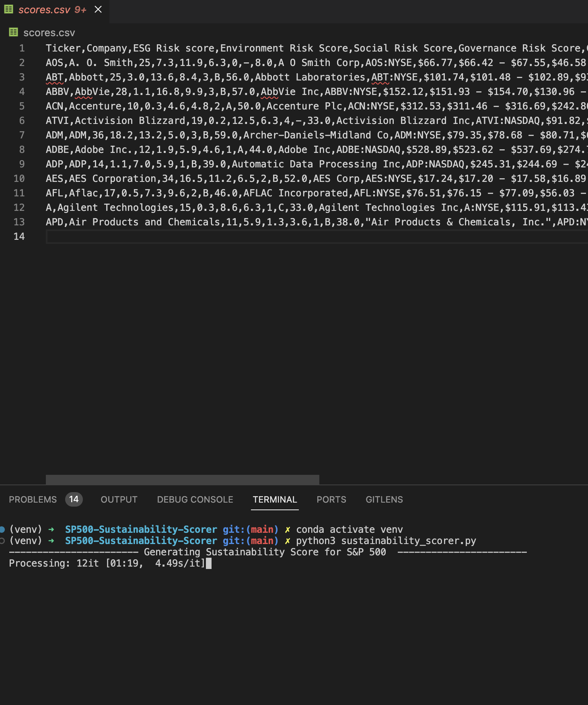Click the AFL Aflac row

click(x=317, y=193)
